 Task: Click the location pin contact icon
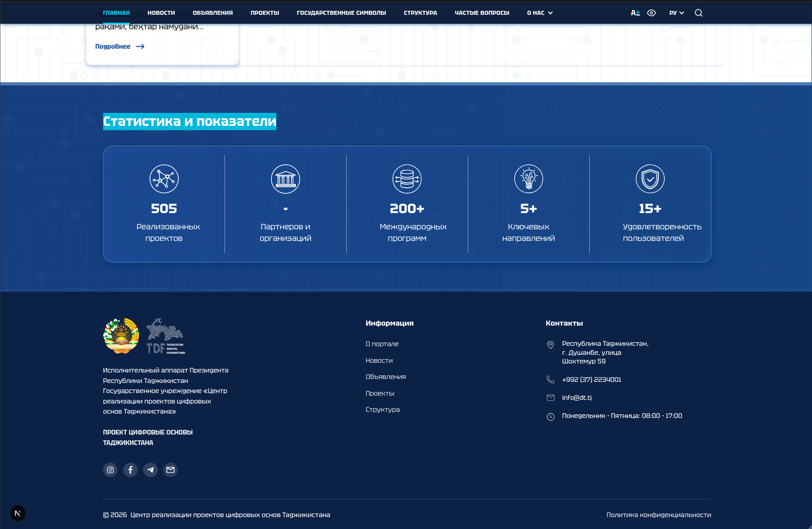(550, 345)
